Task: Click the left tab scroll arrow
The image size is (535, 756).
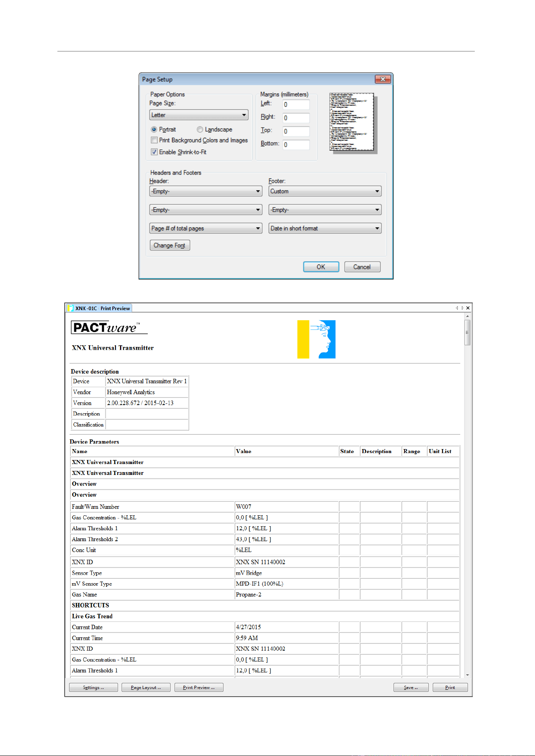Action: click(x=457, y=308)
